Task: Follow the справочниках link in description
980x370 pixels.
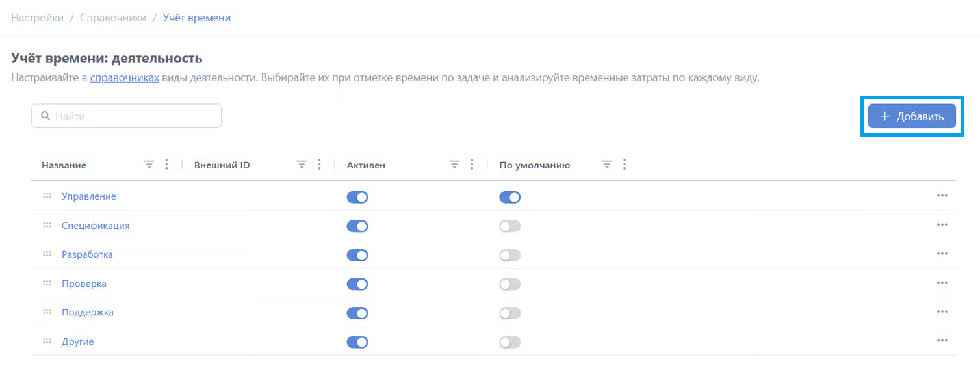Action: pos(124,78)
